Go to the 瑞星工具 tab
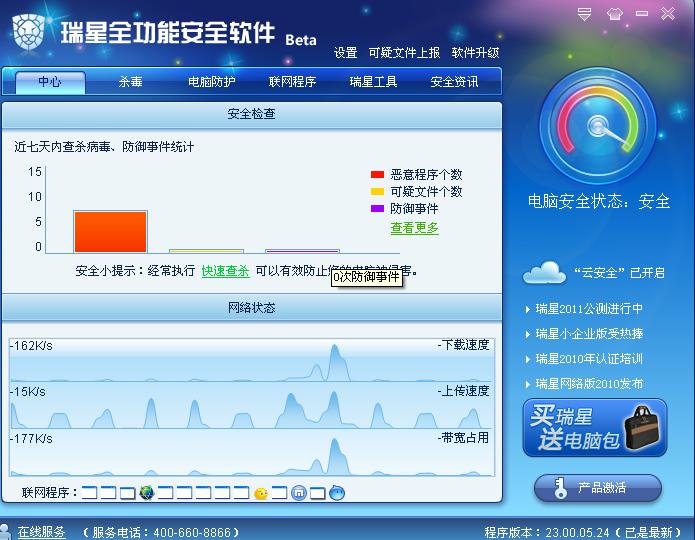Viewport: 695px width, 540px height. (x=373, y=82)
